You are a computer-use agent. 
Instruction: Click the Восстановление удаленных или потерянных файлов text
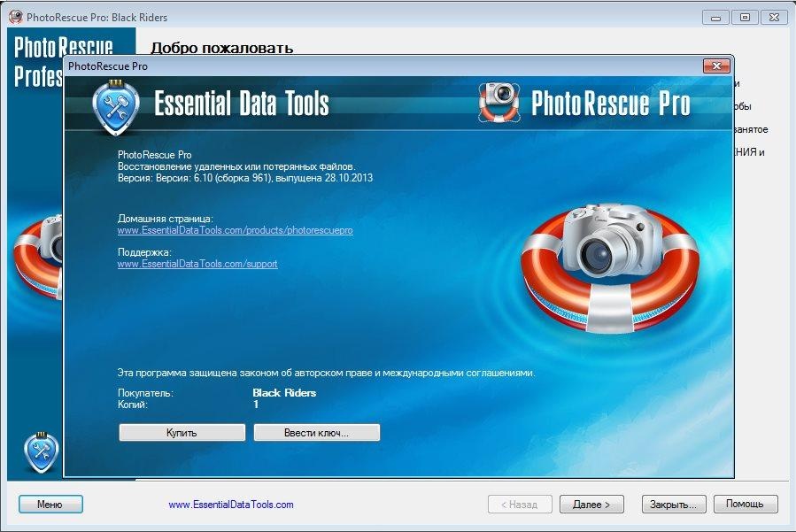click(x=236, y=166)
